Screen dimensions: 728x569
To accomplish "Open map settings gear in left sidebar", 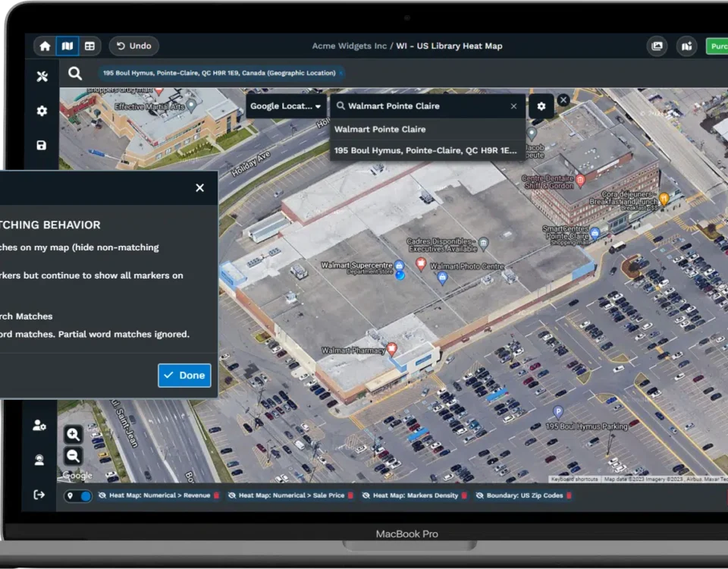I will (x=42, y=111).
